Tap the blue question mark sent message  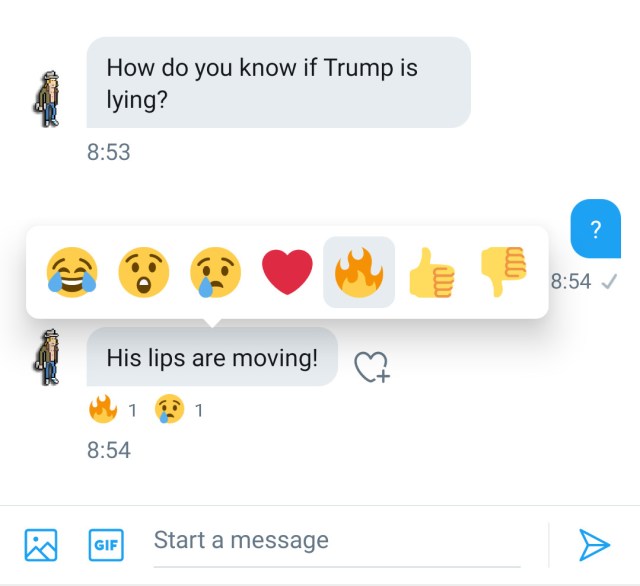(x=596, y=229)
